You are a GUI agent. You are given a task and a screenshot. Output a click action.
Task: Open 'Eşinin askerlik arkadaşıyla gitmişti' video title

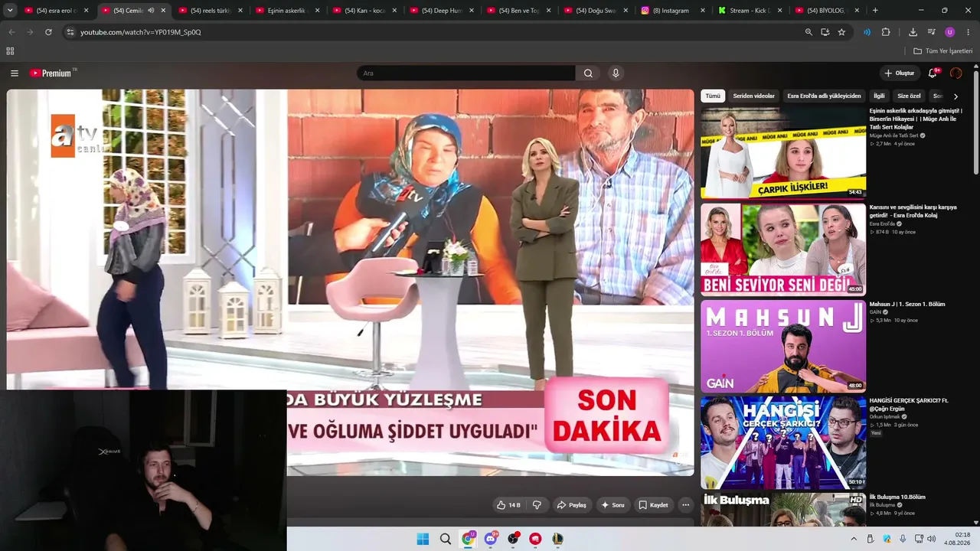pos(916,119)
